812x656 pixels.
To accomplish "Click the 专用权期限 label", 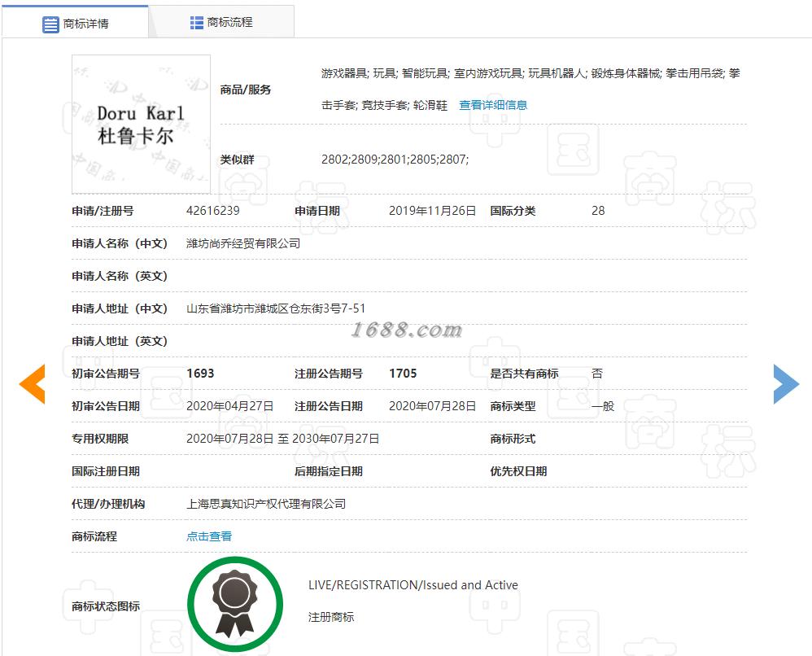I will 100,439.
